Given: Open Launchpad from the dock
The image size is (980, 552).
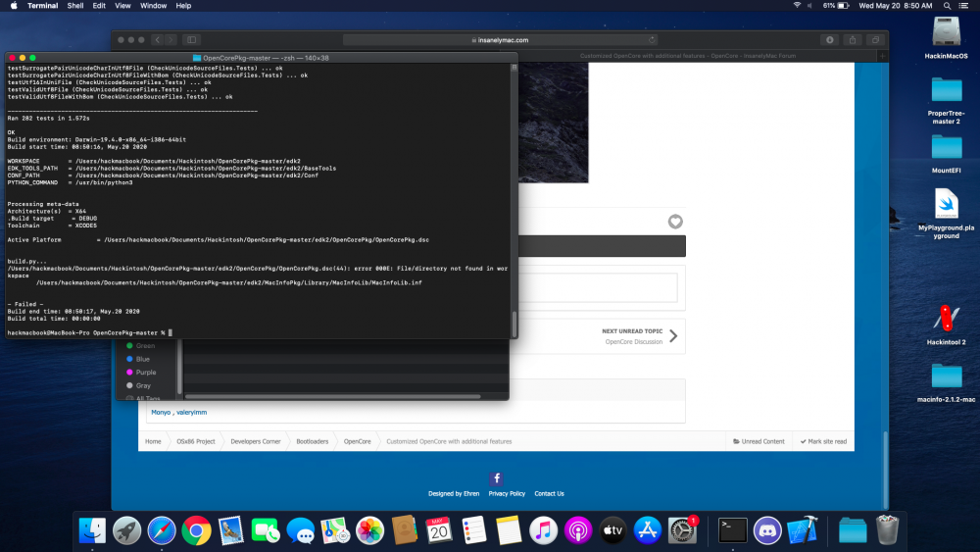Looking at the screenshot, I should point(126,530).
